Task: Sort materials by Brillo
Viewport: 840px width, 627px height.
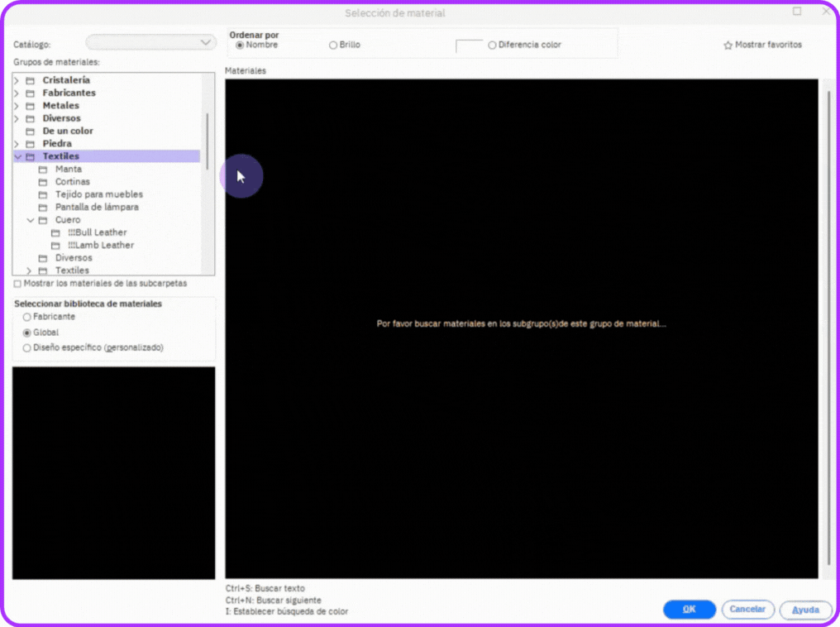Action: 333,45
